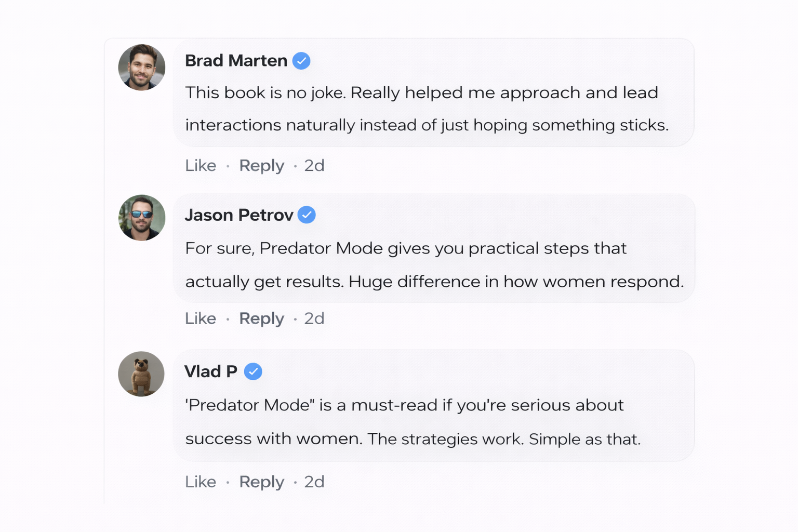The width and height of the screenshot is (798, 532).
Task: Click the comment text starting "For sure, Predator Mode"
Action: [434, 265]
